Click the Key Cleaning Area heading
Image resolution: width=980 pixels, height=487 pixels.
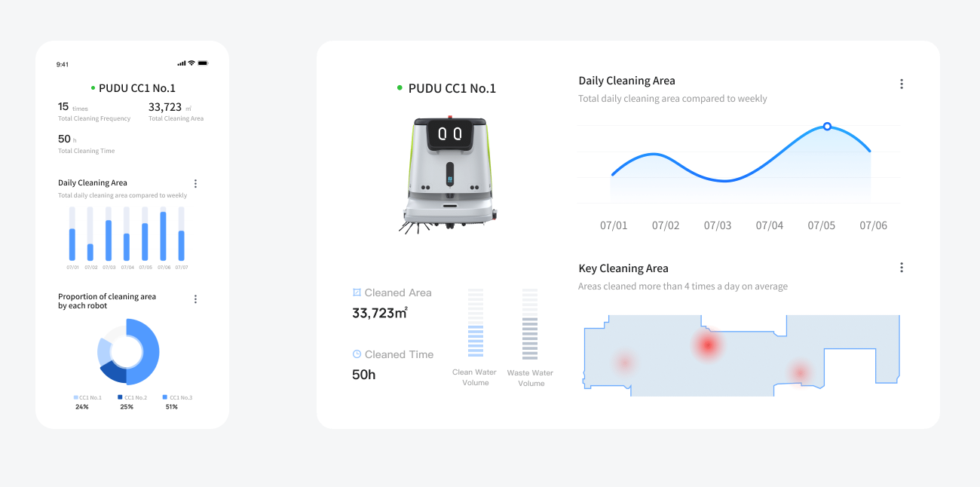coord(623,268)
